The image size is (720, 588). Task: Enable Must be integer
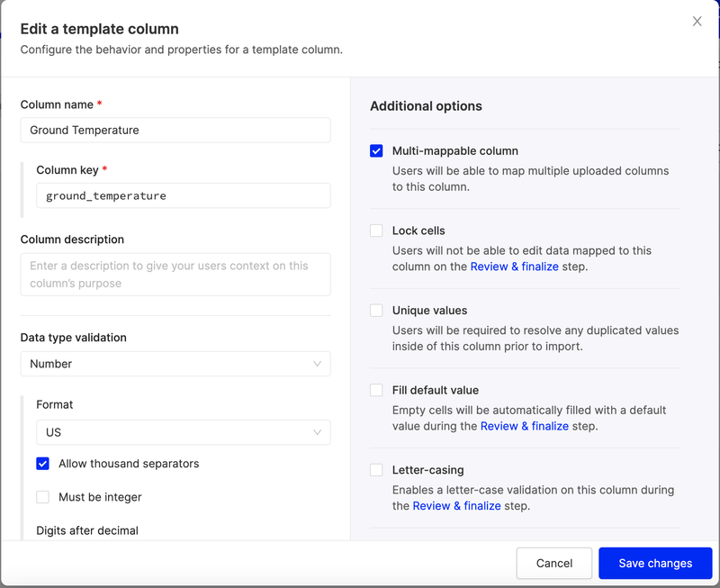click(x=42, y=496)
